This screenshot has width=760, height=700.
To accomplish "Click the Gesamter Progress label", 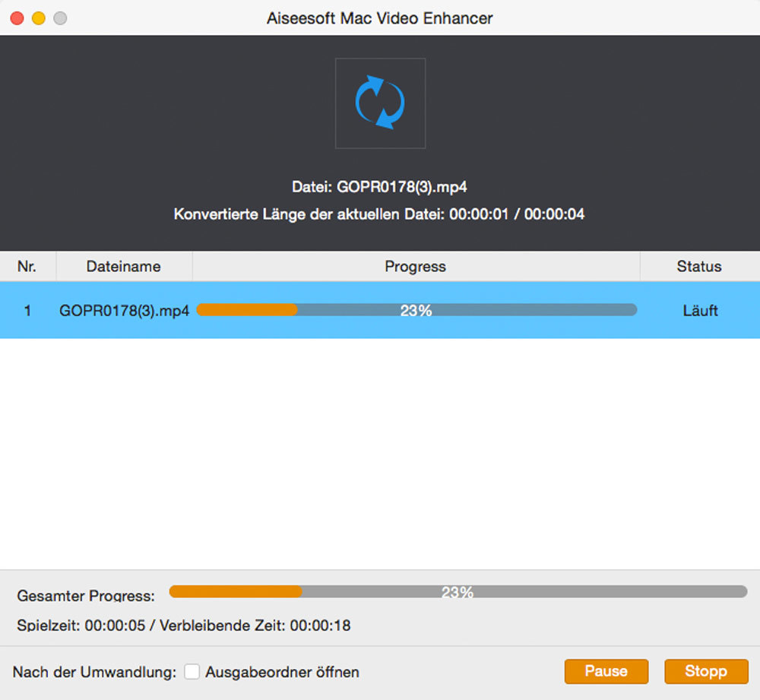I will tap(86, 595).
